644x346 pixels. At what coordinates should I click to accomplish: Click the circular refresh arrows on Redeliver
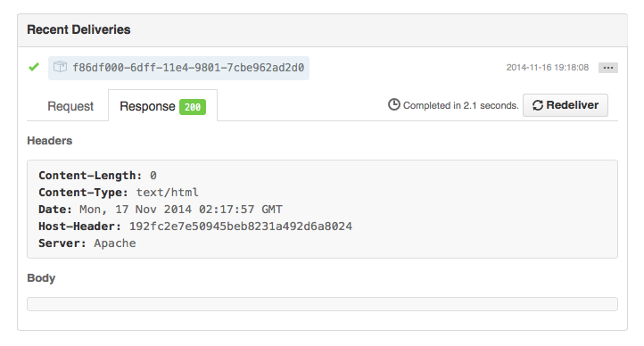[538, 105]
